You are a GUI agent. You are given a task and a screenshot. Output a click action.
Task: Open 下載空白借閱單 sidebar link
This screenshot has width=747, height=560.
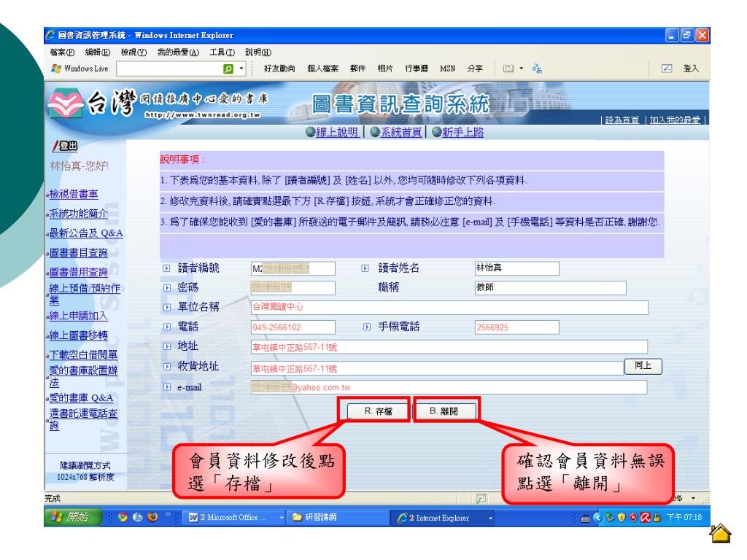click(83, 355)
